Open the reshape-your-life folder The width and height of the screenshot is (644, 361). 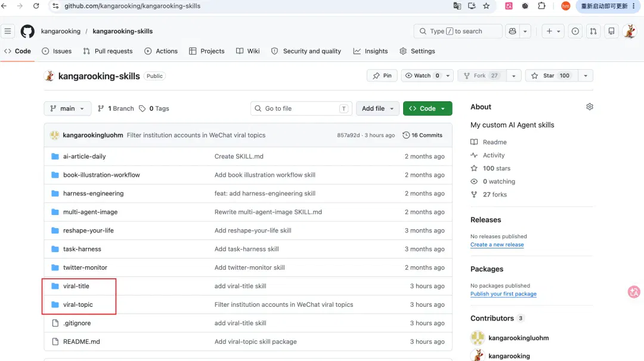pos(88,230)
